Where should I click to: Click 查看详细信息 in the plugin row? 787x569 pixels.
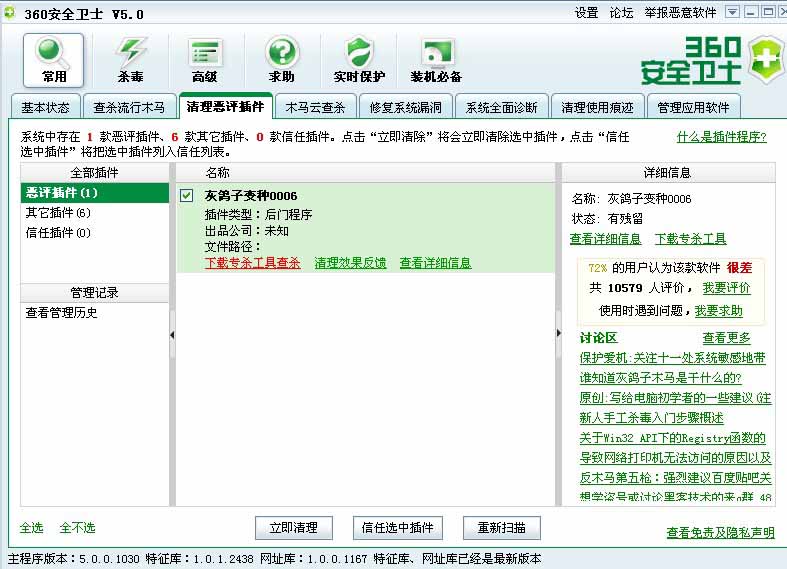tap(435, 263)
